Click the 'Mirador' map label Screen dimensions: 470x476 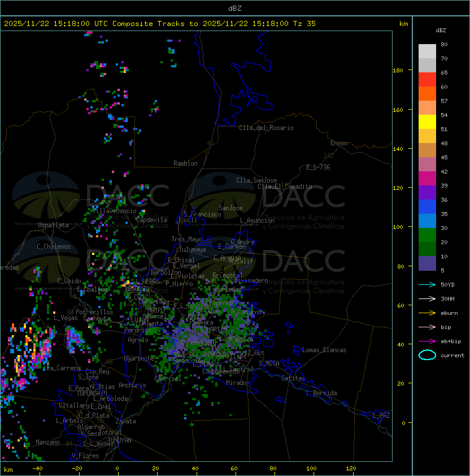[x=238, y=383]
